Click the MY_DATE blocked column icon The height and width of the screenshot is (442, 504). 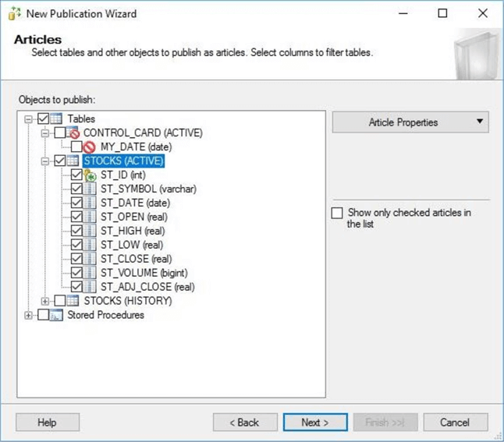91,147
